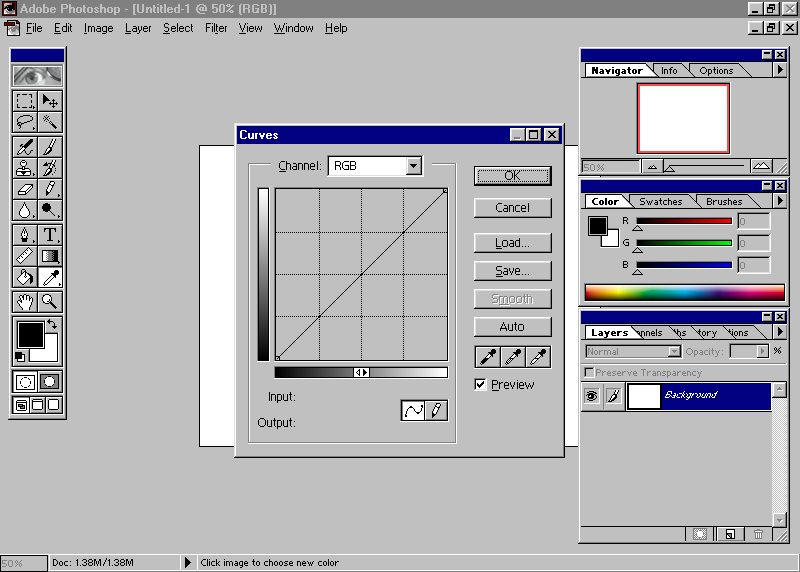The height and width of the screenshot is (572, 800).
Task: Switch to the Info tab
Action: click(x=669, y=70)
